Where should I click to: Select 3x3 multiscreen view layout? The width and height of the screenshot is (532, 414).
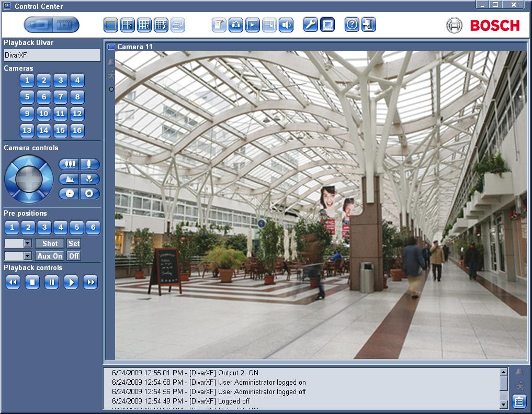point(144,25)
